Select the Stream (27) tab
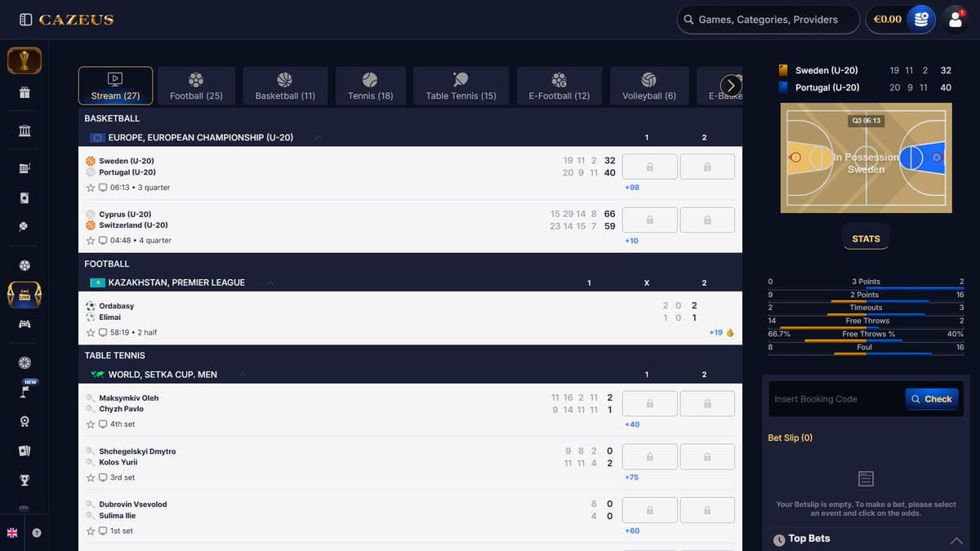980x551 pixels. pyautogui.click(x=115, y=86)
